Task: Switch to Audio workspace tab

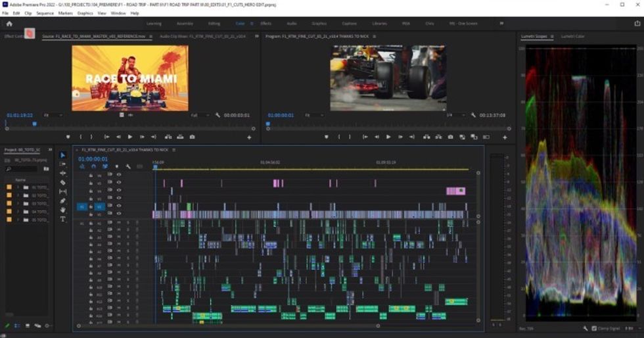Action: tap(292, 24)
